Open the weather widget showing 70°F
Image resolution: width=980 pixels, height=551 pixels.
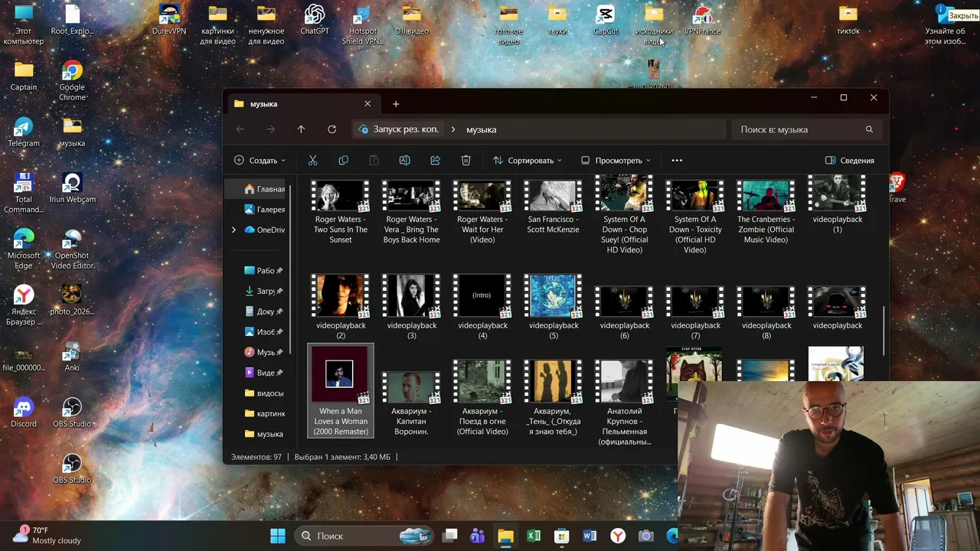click(47, 535)
